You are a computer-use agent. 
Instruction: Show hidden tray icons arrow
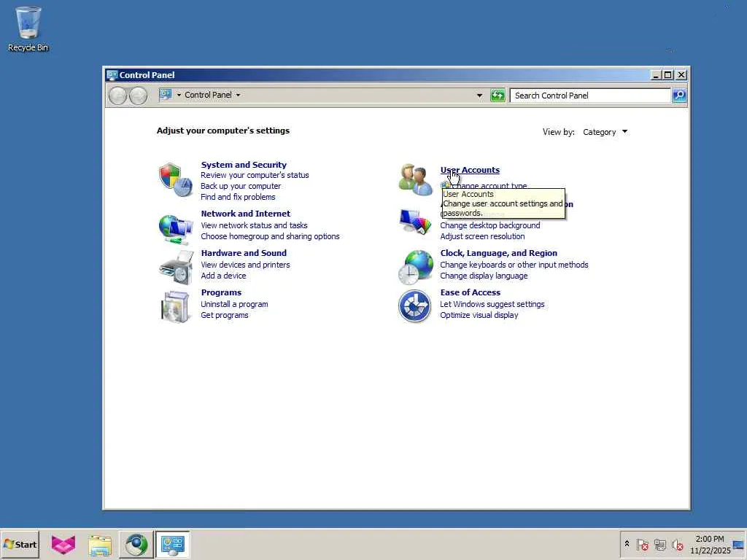click(x=627, y=544)
